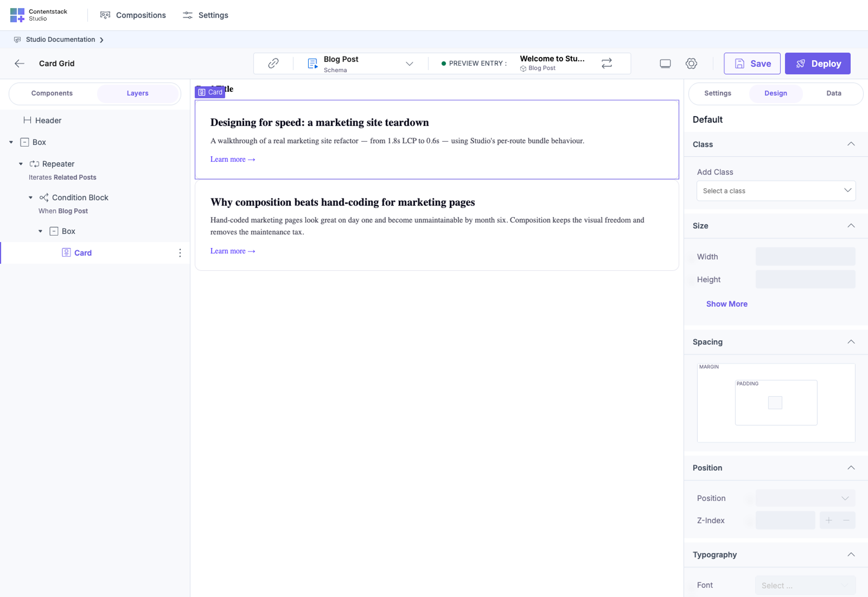Select the Designing for speed card heading
Image resolution: width=868 pixels, height=597 pixels.
pyautogui.click(x=319, y=122)
